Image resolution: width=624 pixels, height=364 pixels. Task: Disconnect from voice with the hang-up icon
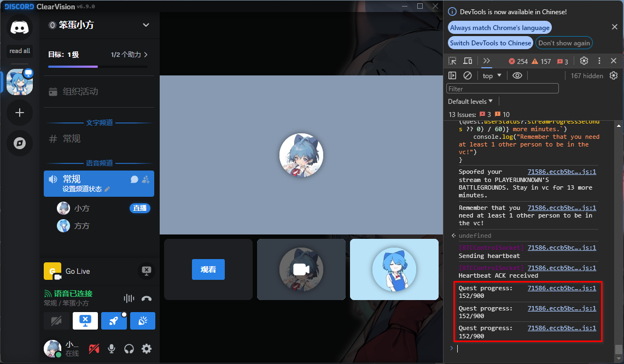[x=146, y=298]
